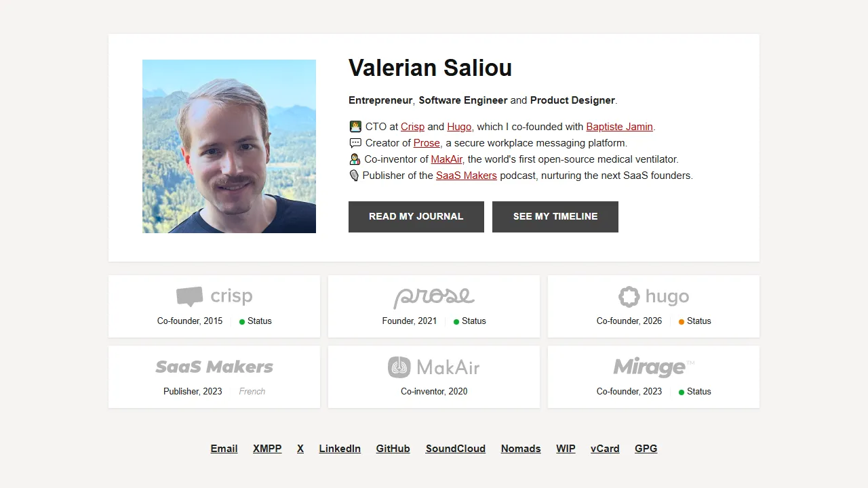Toggle the Mirage Status indicator
Screen dimensions: 868x488
[x=681, y=392]
